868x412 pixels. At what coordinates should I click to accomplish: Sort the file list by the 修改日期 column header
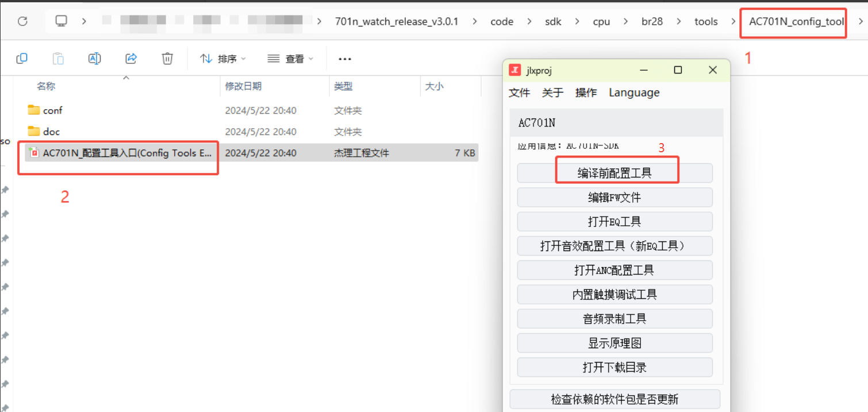coord(243,86)
